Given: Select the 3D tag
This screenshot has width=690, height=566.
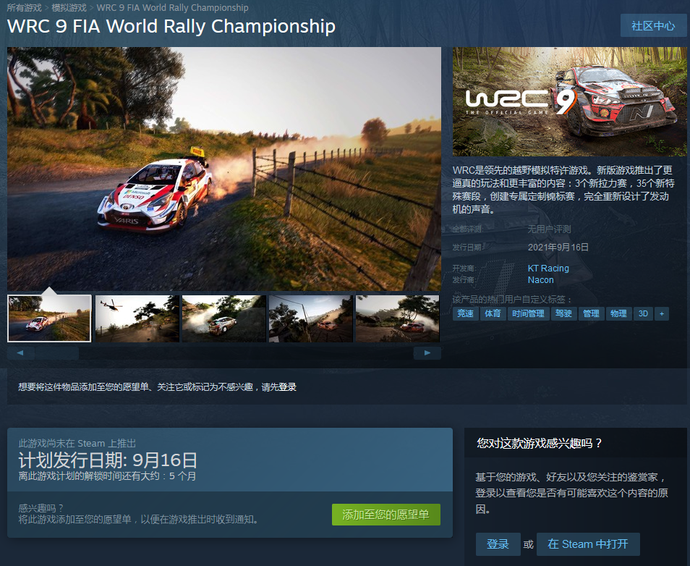Looking at the screenshot, I should [x=643, y=314].
